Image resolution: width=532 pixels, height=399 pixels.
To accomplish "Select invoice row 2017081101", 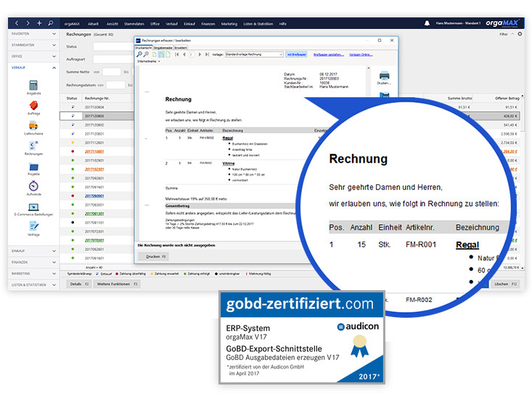I will [97, 223].
